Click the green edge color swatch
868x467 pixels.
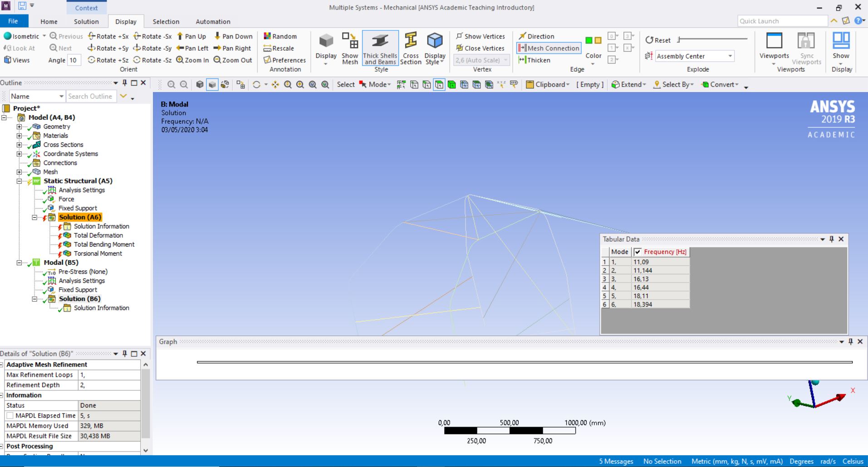[589, 40]
